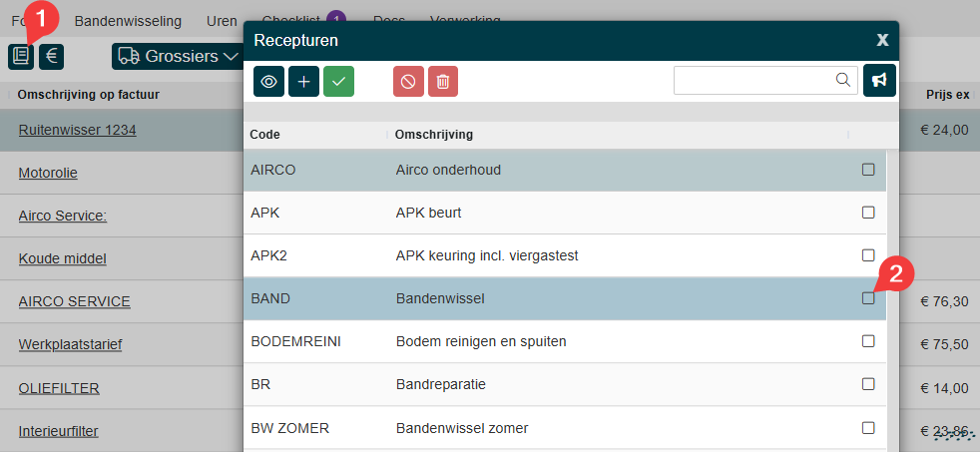Viewport: 980px width, 452px height.
Task: Add a new recipe with plus icon
Action: click(303, 82)
